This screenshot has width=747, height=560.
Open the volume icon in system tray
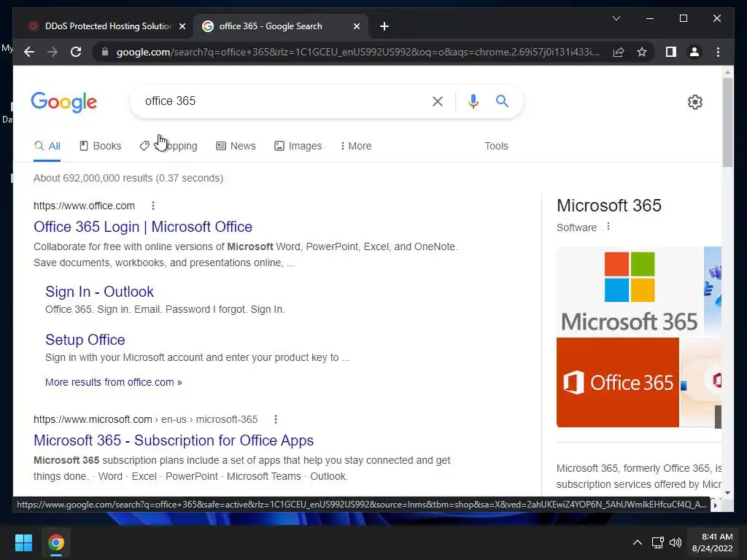point(675,542)
